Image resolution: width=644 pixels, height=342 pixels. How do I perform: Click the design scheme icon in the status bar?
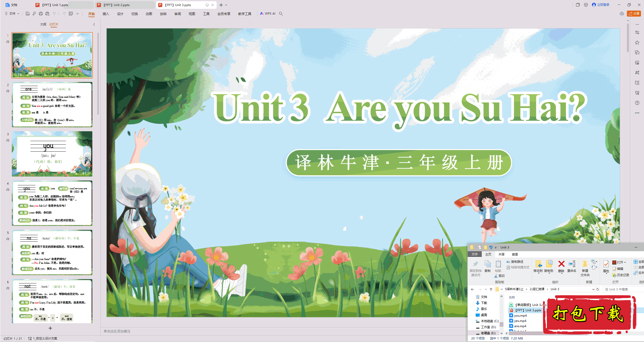[x=30, y=338]
